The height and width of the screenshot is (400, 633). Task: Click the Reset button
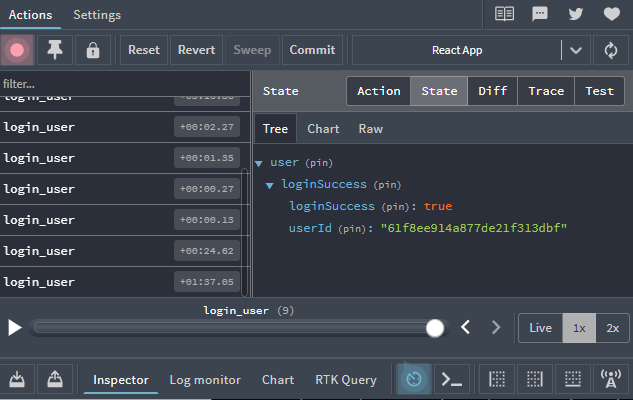coord(144,50)
